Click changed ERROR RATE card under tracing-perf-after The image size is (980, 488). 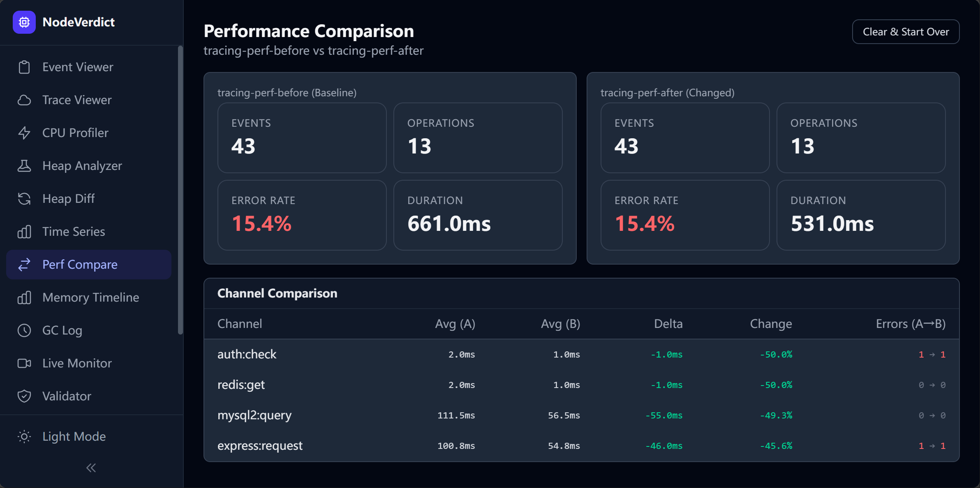click(x=685, y=215)
